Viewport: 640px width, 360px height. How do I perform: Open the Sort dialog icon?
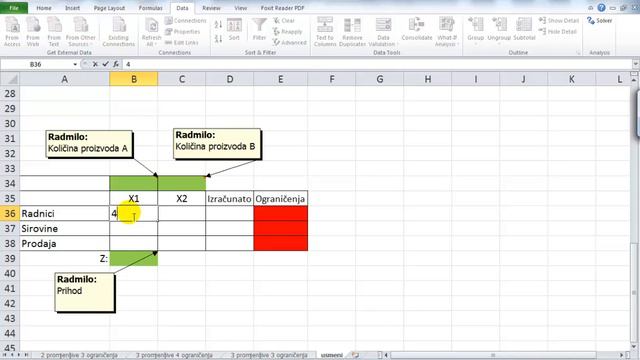click(x=234, y=29)
